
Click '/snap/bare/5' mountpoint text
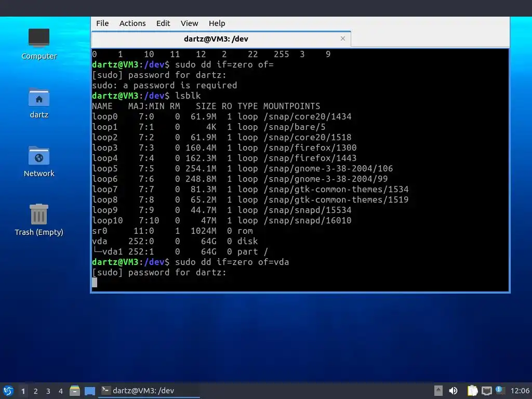[295, 127]
